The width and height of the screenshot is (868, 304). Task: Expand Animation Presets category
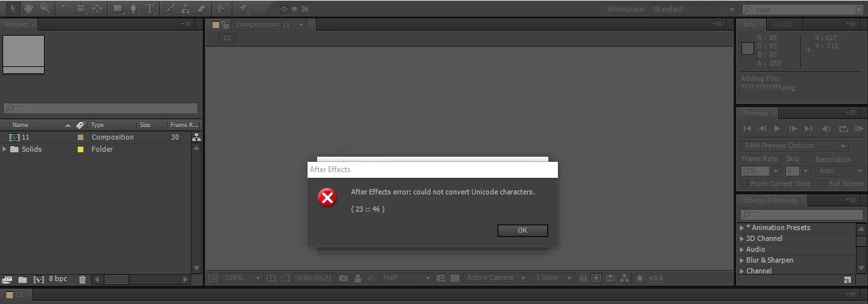click(741, 228)
